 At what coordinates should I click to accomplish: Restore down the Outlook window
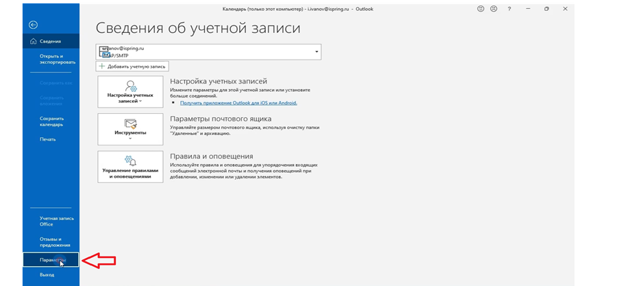[x=546, y=9]
